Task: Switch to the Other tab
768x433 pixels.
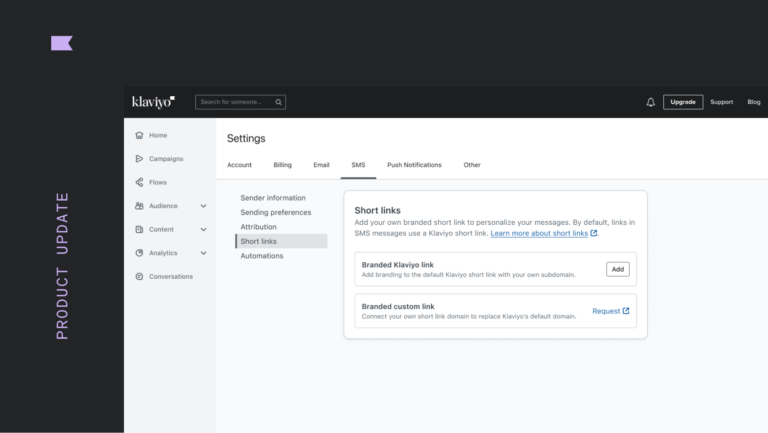Action: [472, 165]
